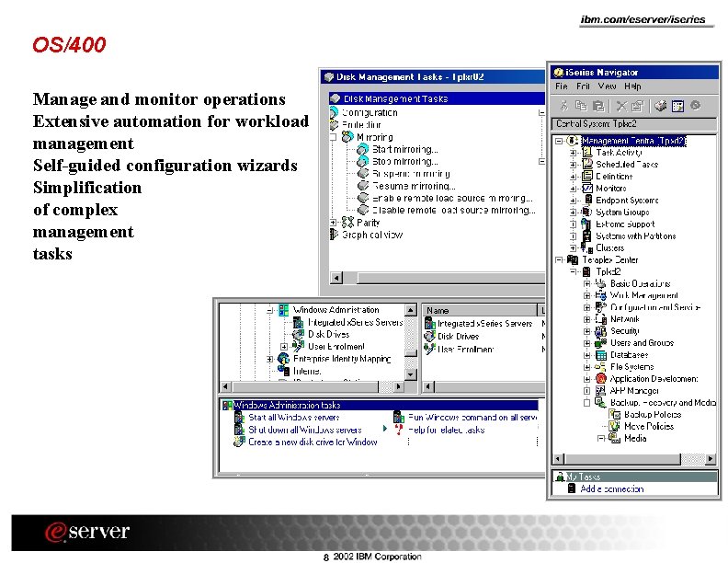
Task: Select the Move Policies icon
Action: pos(615,426)
